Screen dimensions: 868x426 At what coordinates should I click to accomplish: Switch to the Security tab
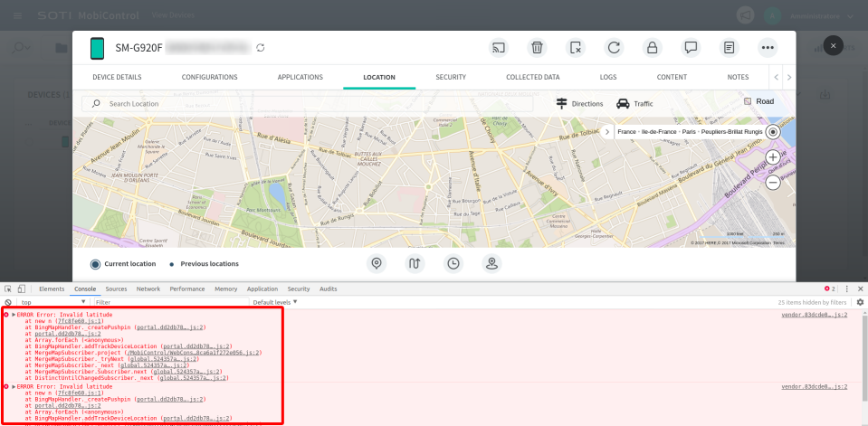pyautogui.click(x=450, y=77)
